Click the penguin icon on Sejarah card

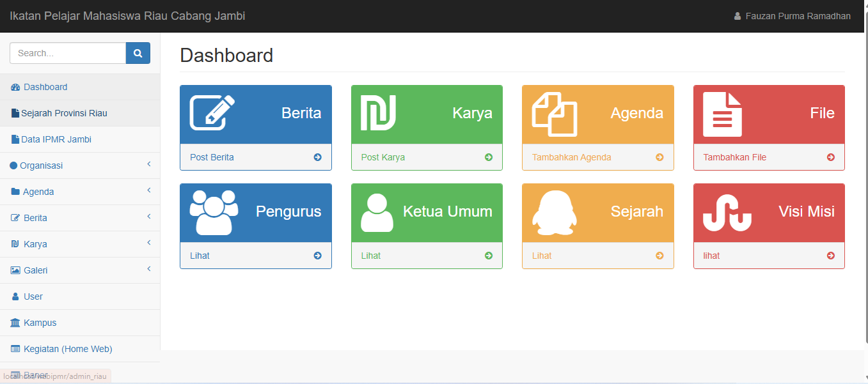554,211
